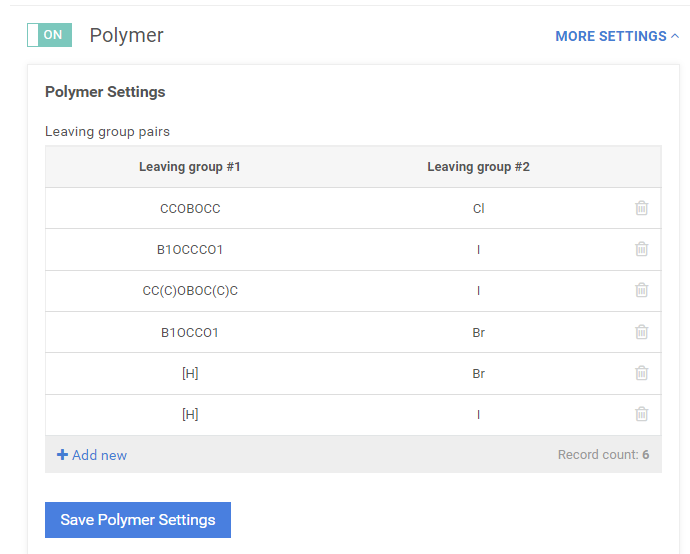Click the Leaving group #2 column header

tap(478, 167)
